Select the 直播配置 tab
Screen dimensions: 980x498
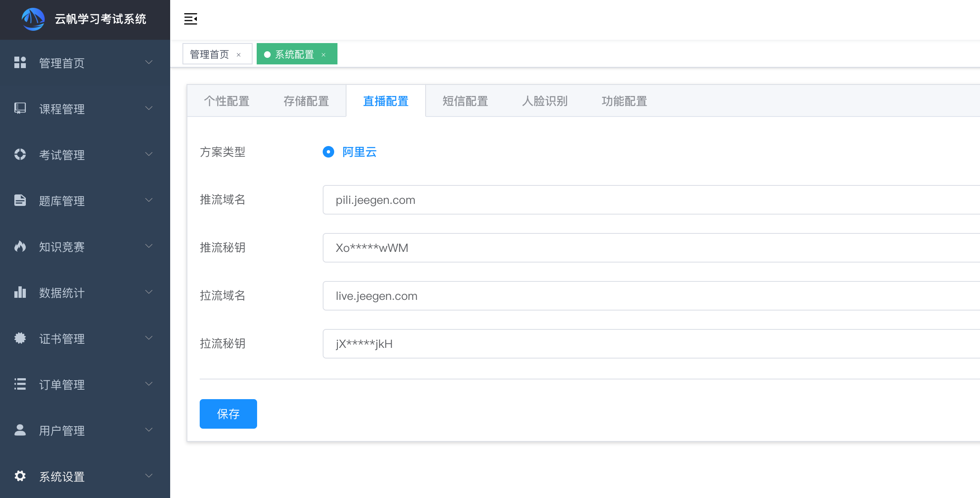[x=386, y=101]
